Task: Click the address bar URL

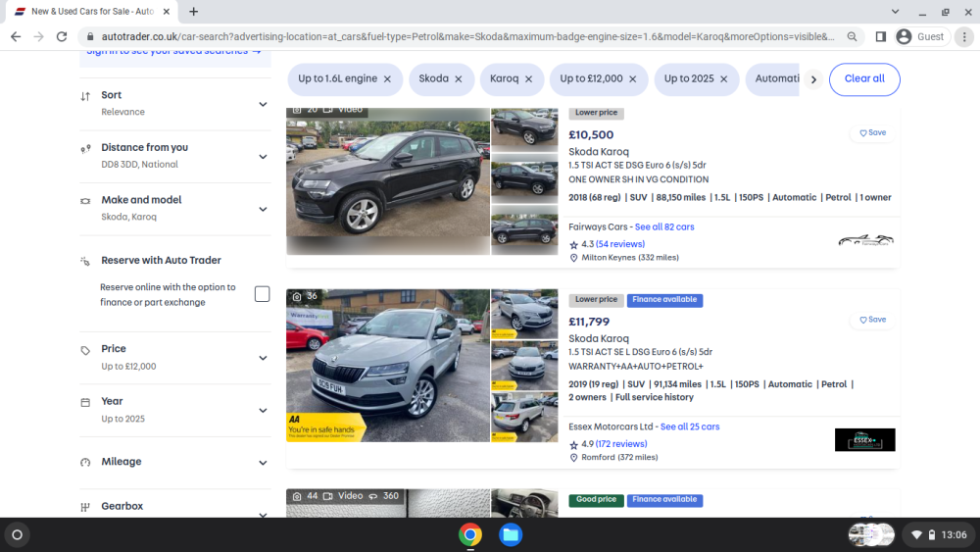Action: point(467,37)
